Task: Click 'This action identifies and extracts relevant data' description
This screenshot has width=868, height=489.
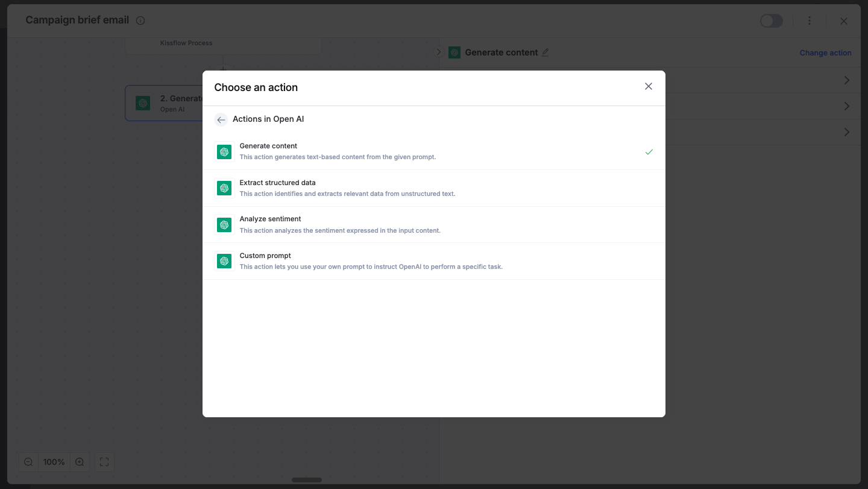Action: click(347, 194)
